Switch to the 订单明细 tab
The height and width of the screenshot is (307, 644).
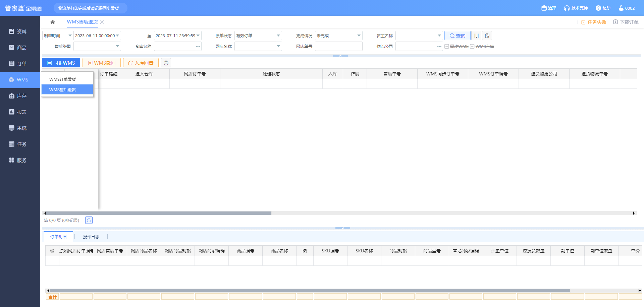click(58, 237)
